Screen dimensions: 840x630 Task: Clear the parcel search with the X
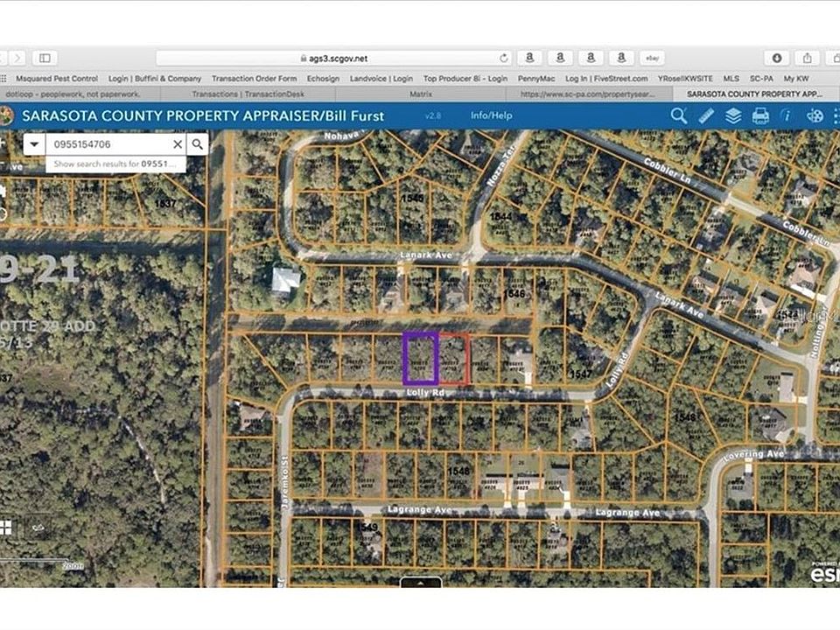pos(178,144)
